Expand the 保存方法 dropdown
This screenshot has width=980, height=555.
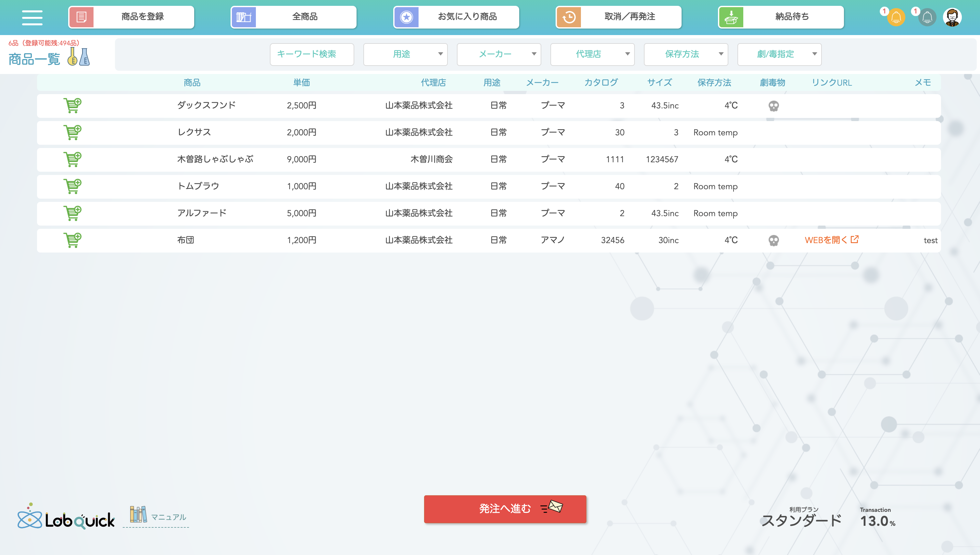(x=685, y=54)
